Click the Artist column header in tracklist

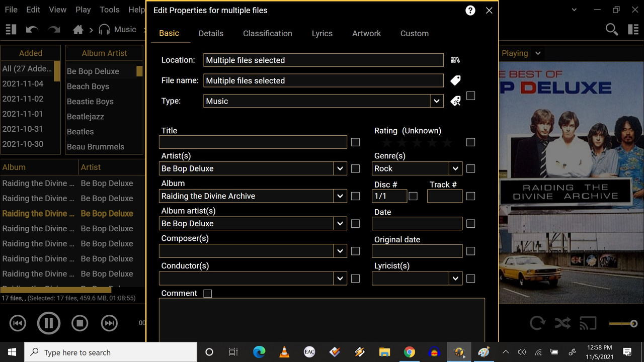[111, 167]
